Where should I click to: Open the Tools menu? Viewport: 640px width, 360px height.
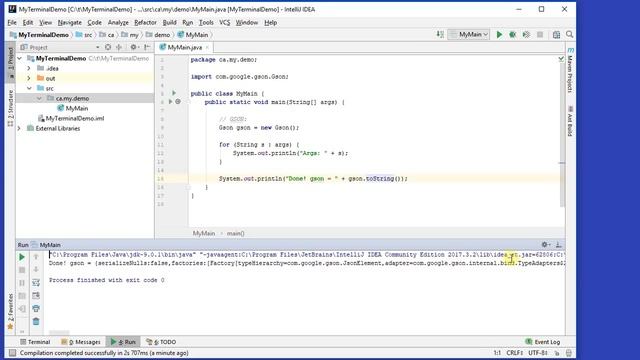tap(206, 22)
